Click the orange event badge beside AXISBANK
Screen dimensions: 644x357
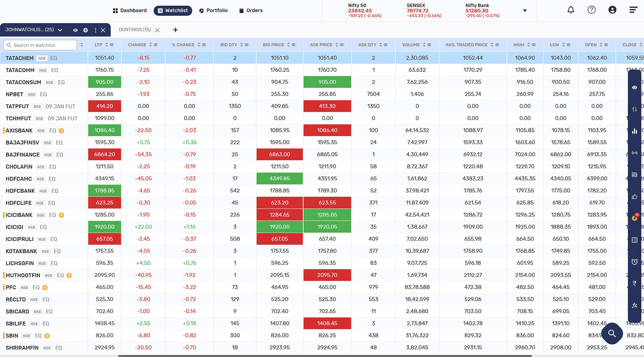point(61,131)
